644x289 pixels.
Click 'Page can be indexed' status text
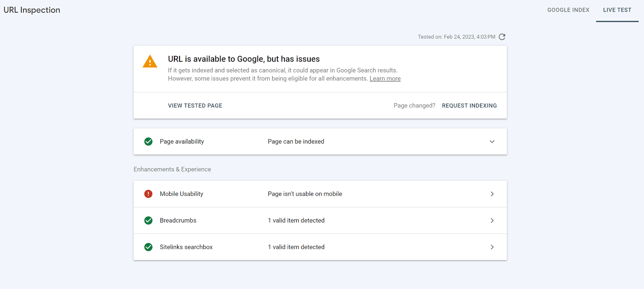point(296,141)
